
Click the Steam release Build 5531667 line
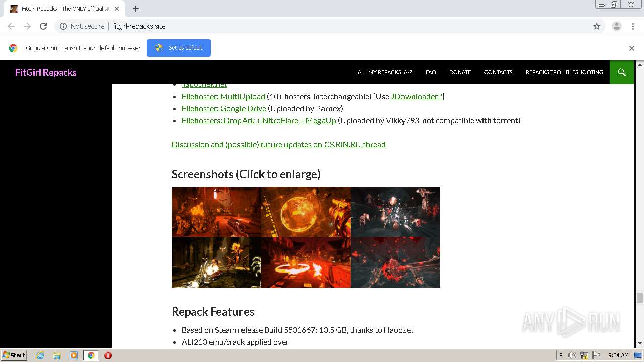pos(297,330)
